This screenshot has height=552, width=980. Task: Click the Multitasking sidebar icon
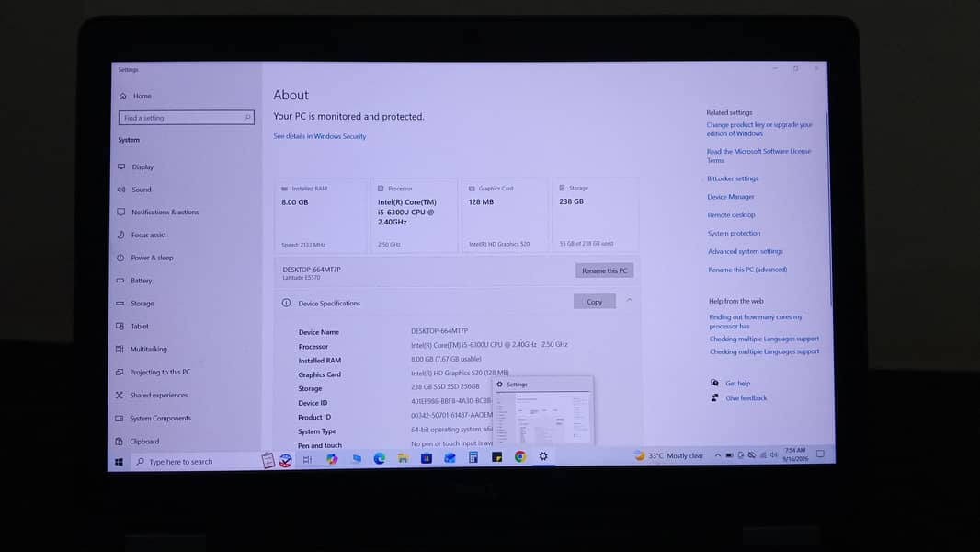[120, 349]
